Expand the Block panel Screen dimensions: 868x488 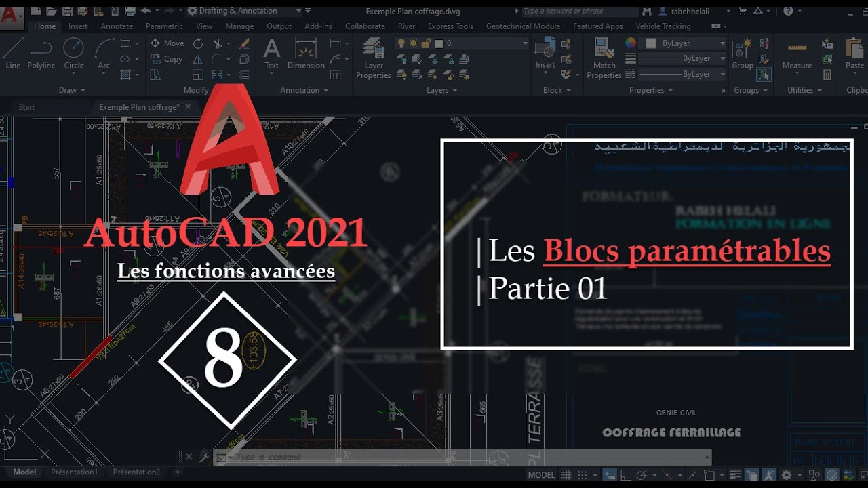coord(557,90)
